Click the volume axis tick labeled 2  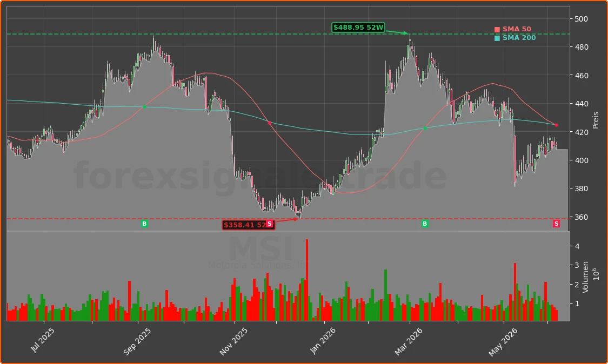(x=577, y=285)
